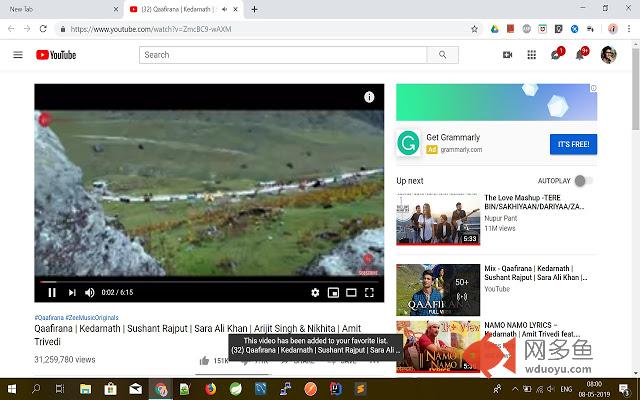Open the Mix - Qaafirana title link
The image size is (640, 400).
pos(536,273)
